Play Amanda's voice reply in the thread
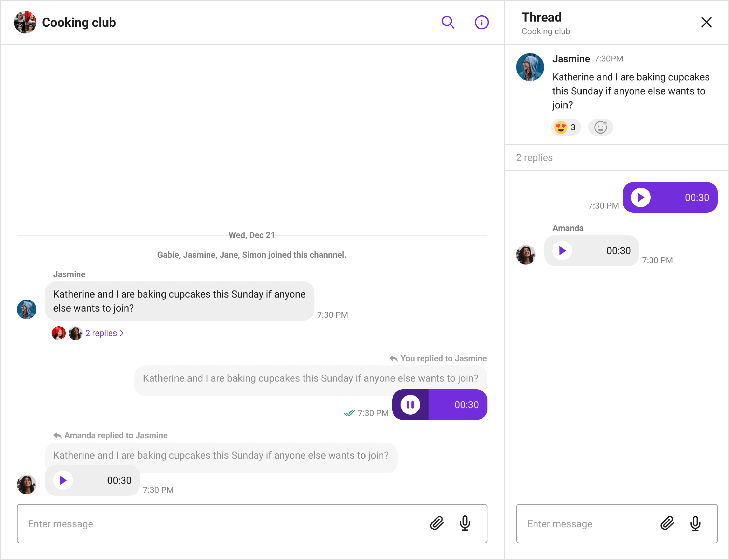Image resolution: width=729 pixels, height=560 pixels. (562, 250)
